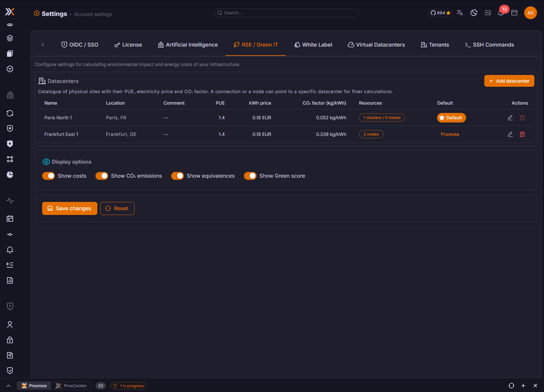Expand the bottom bar with the up chevron
Viewport: 544px width, 392px height.
click(x=8, y=386)
